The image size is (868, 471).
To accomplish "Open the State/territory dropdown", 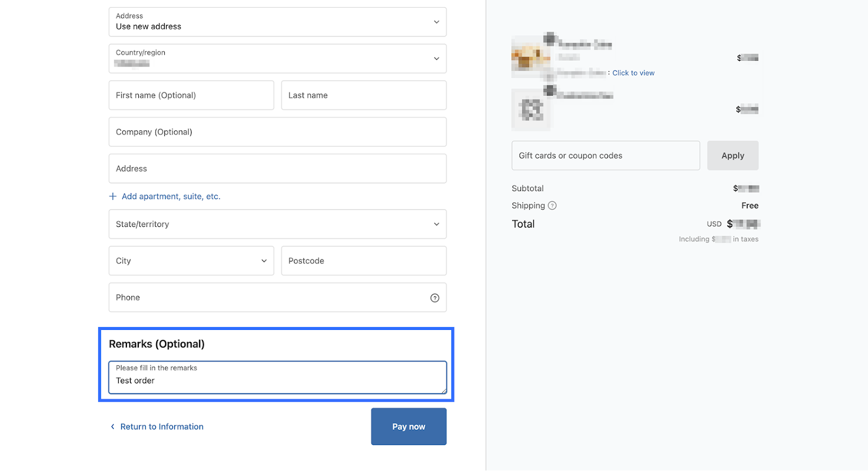I will [x=277, y=224].
